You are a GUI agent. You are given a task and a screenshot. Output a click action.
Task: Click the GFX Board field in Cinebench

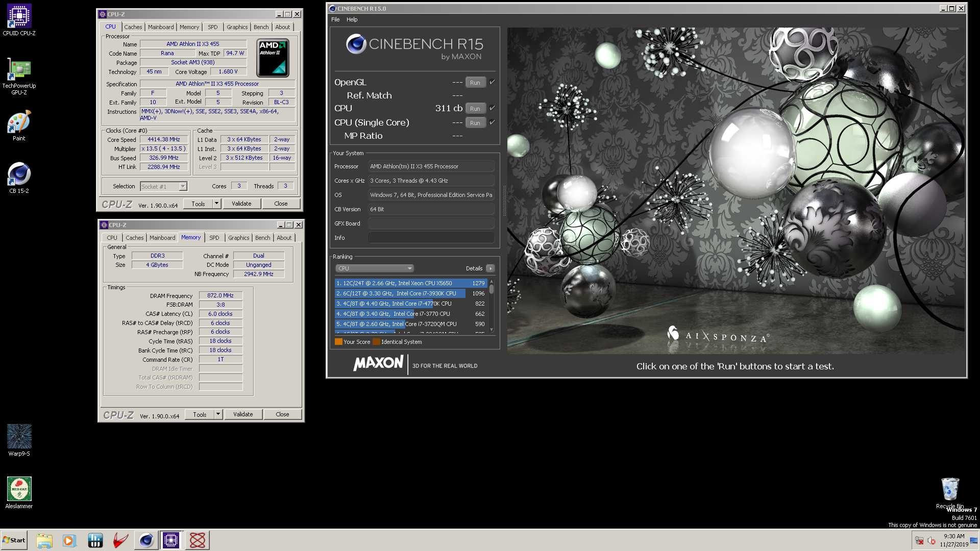(x=431, y=223)
